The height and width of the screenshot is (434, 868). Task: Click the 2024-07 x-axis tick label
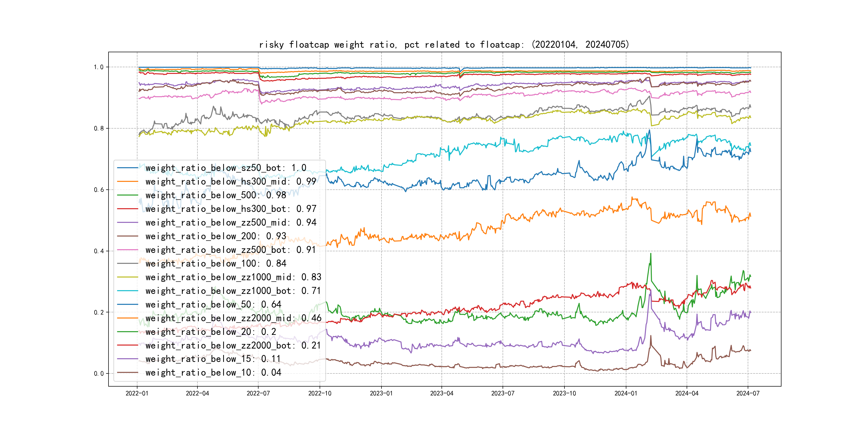pyautogui.click(x=748, y=393)
